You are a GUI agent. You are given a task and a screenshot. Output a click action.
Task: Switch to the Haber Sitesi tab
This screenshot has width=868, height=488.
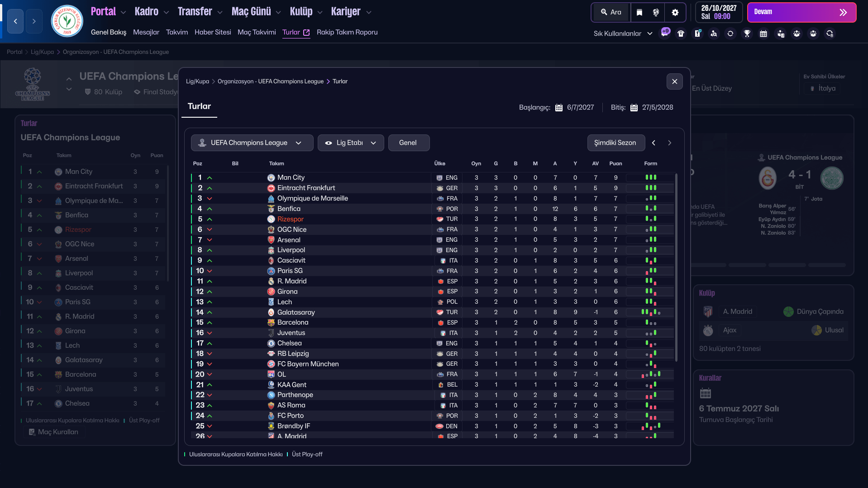213,32
